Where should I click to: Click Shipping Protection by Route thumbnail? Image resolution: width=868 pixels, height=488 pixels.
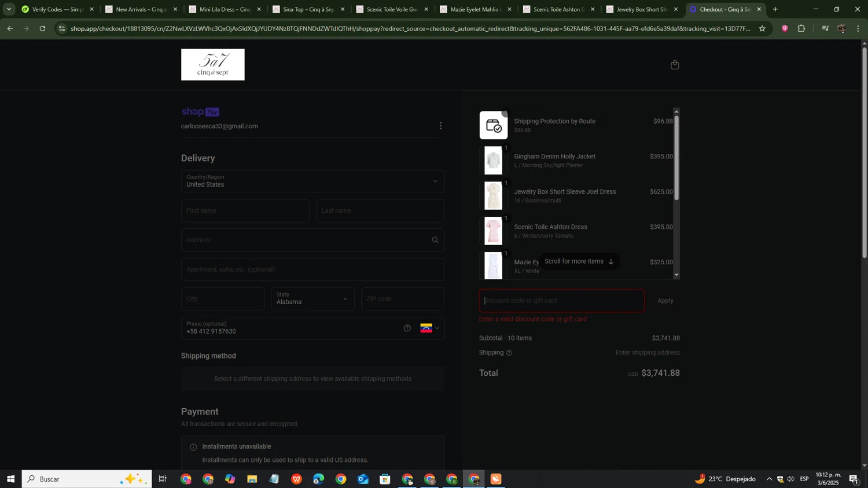click(x=494, y=125)
